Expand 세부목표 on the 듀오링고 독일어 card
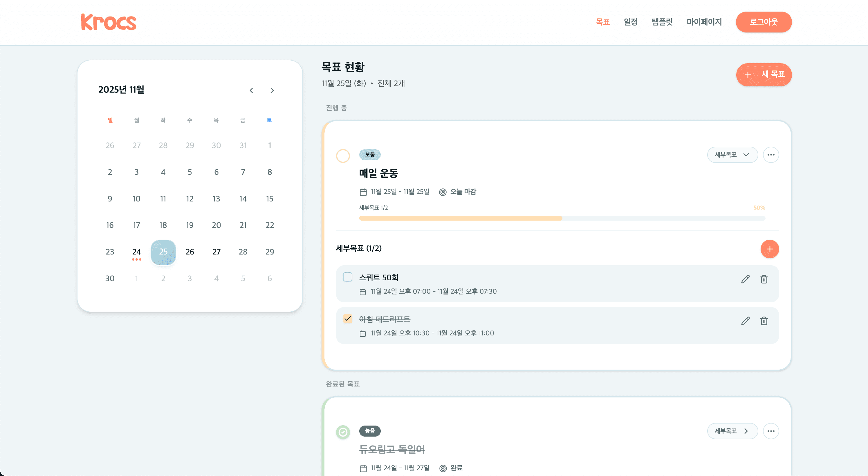 [732, 431]
